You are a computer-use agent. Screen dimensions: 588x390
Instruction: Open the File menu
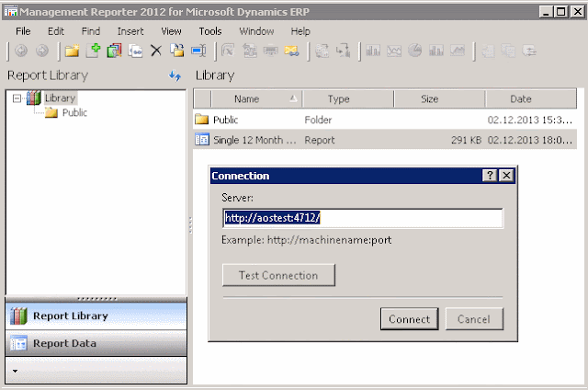click(x=23, y=31)
